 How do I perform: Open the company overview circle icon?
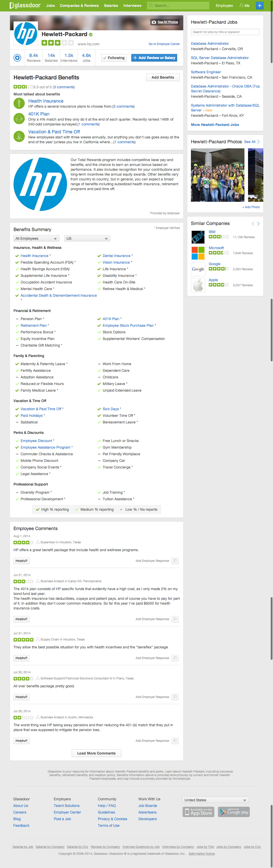pyautogui.click(x=17, y=58)
